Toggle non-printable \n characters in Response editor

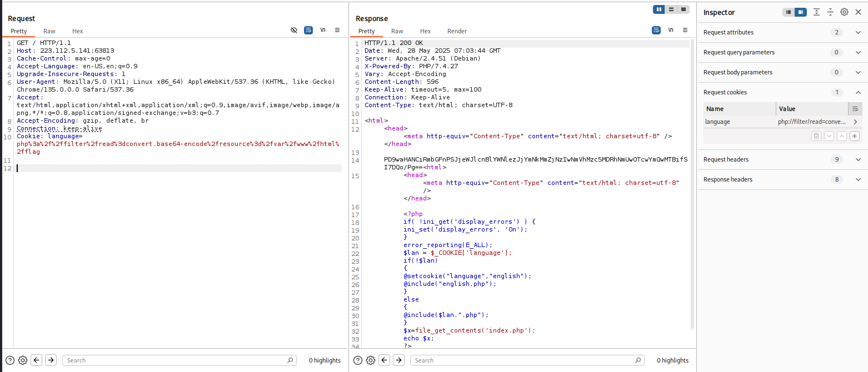coord(671,30)
